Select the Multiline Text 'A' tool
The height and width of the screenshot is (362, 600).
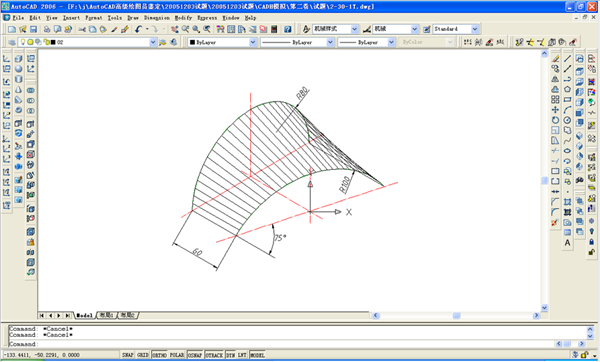pyautogui.click(x=567, y=243)
